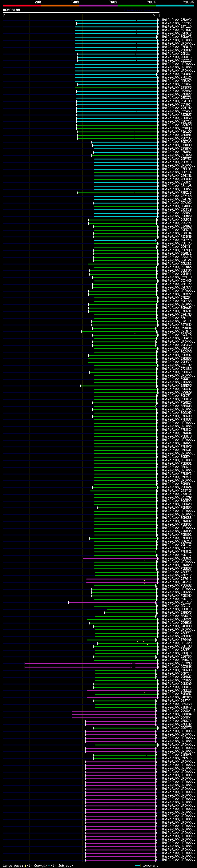Open hit UniRef100_Q37145

coord(177,196)
